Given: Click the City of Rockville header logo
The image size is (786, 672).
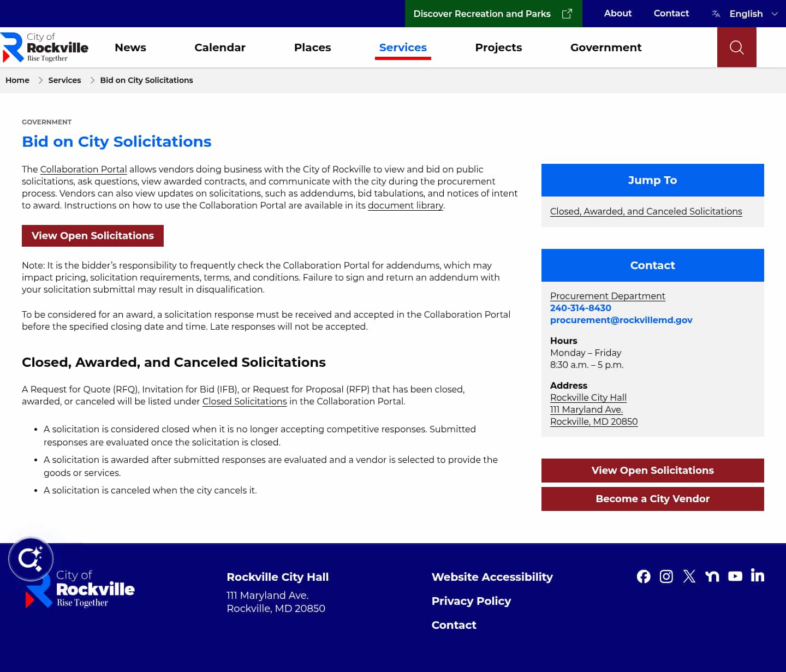Looking at the screenshot, I should pyautogui.click(x=46, y=47).
